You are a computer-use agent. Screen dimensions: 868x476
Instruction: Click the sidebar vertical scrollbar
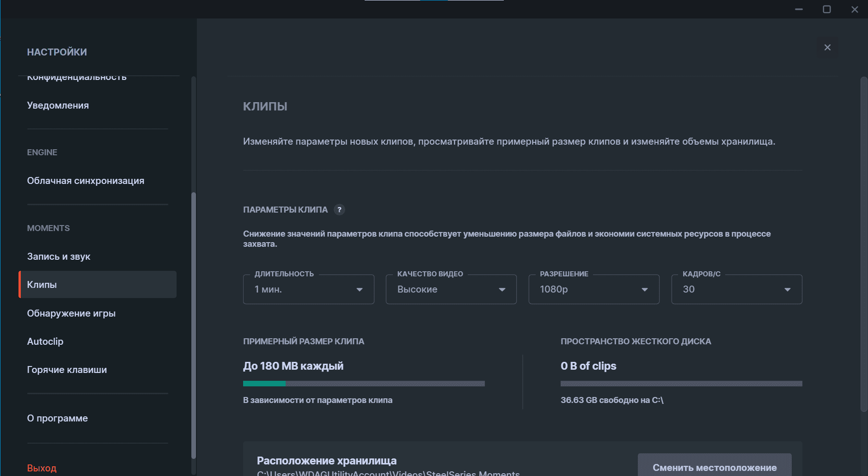pos(194,323)
